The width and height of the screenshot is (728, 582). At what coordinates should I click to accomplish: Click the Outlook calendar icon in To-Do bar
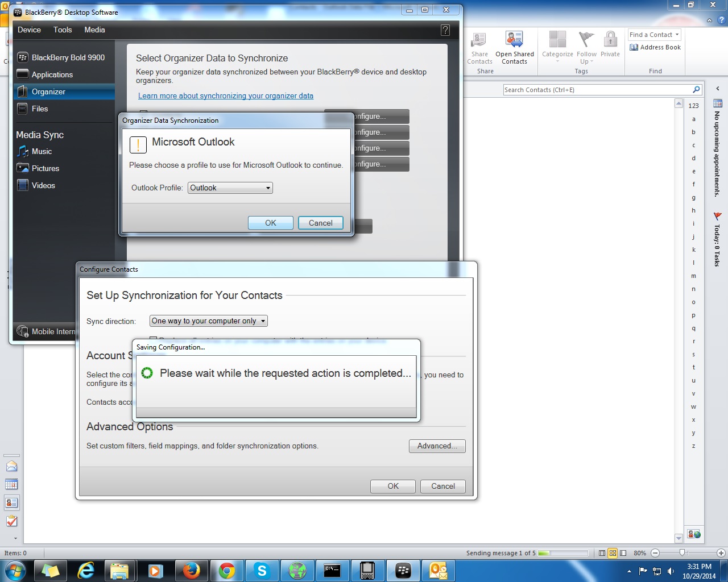(x=718, y=103)
